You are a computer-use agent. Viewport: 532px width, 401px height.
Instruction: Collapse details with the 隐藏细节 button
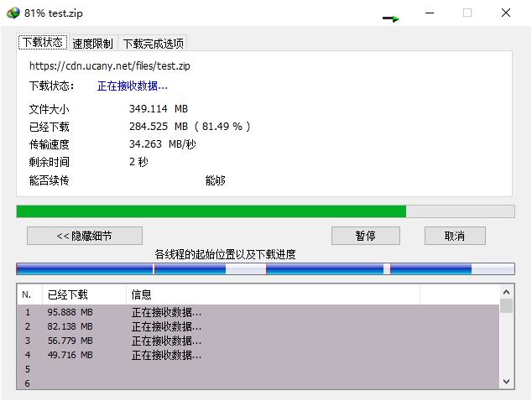[x=85, y=236]
